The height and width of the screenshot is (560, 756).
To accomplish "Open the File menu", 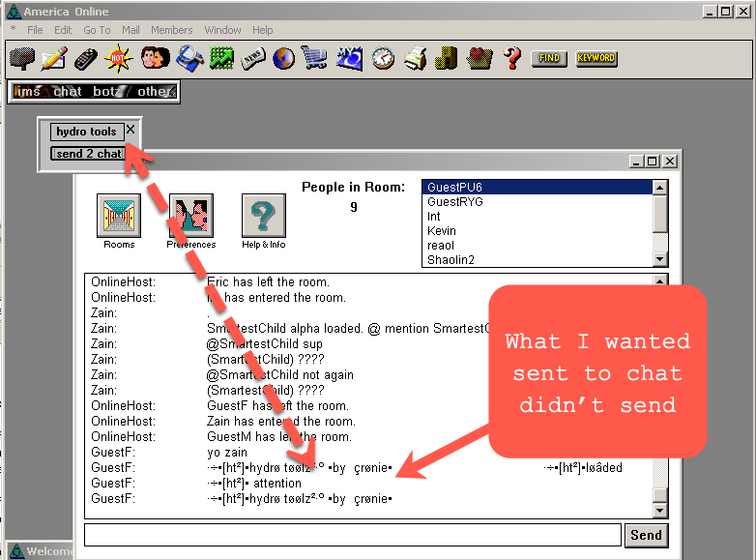I will 35,30.
